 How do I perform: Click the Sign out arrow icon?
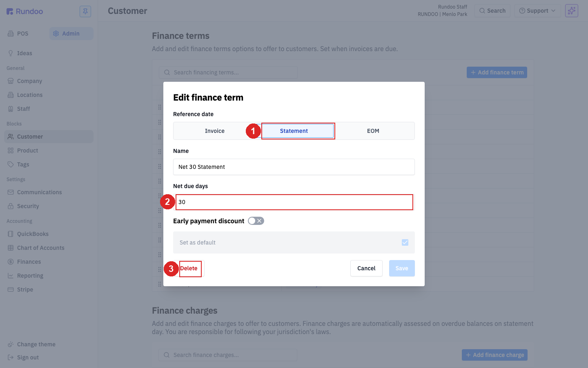pos(11,357)
